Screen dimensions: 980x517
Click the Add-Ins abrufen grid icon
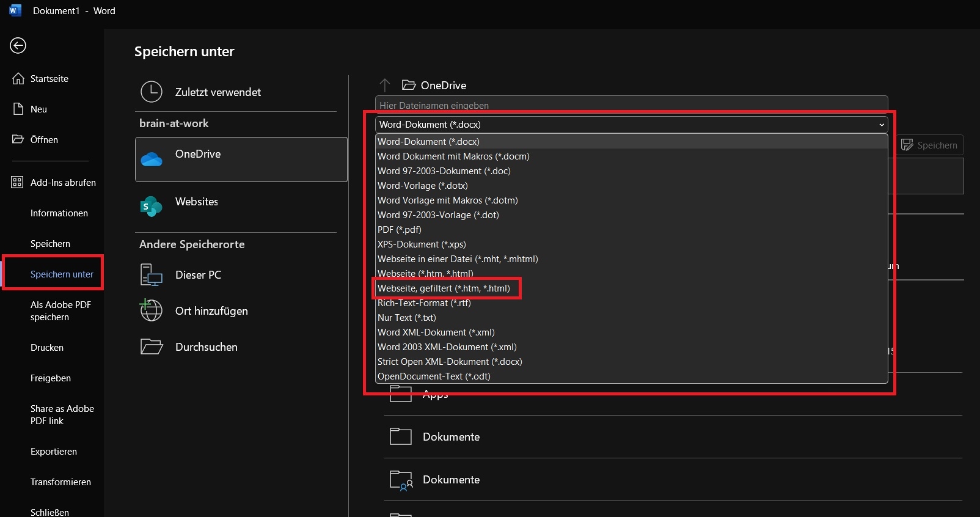click(x=17, y=182)
